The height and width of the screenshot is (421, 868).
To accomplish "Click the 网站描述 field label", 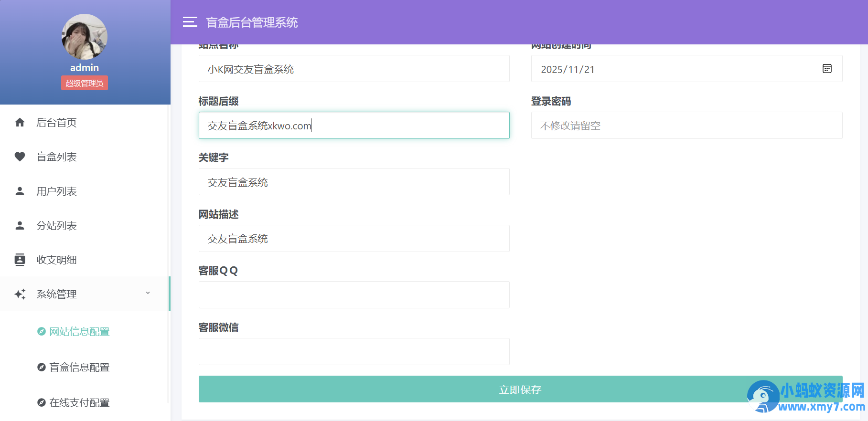I will click(218, 214).
